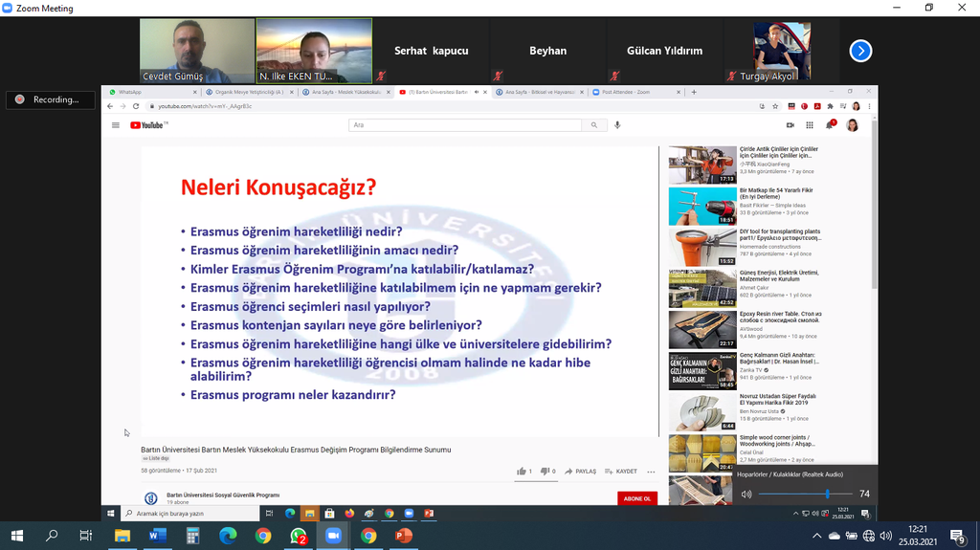This screenshot has width=980, height=550.
Task: Open the YouTube hamburger guide menu
Action: (x=116, y=125)
